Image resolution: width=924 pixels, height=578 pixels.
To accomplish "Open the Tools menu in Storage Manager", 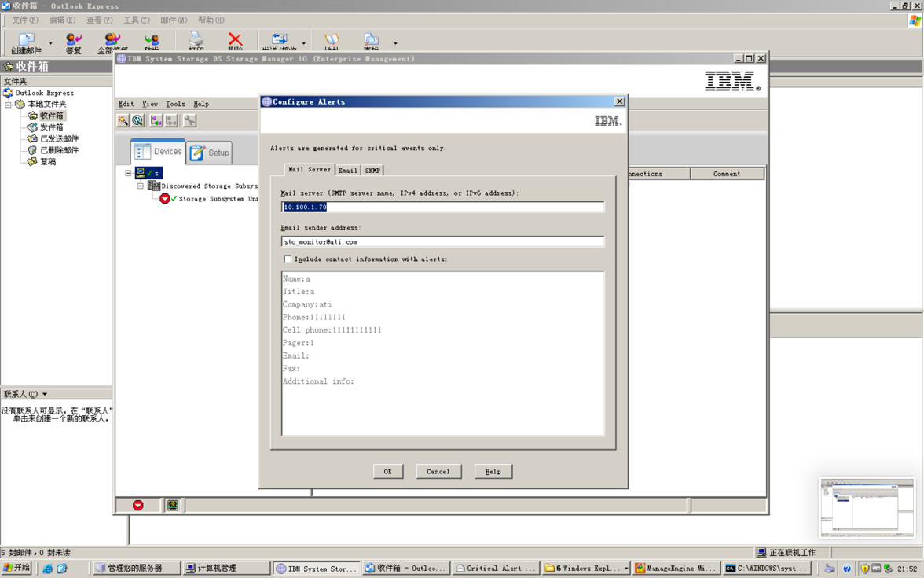I will [x=175, y=104].
